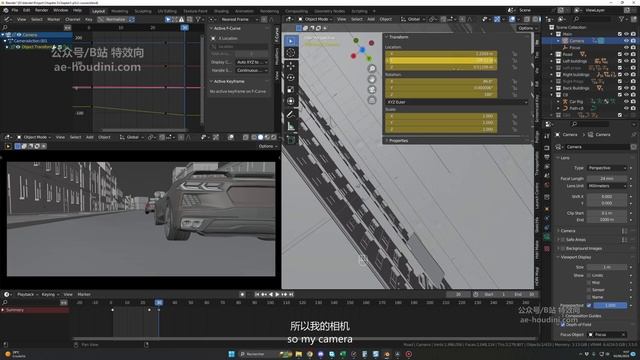Play the animation in the timeline
The width and height of the screenshot is (640, 360).
[x=277, y=294]
